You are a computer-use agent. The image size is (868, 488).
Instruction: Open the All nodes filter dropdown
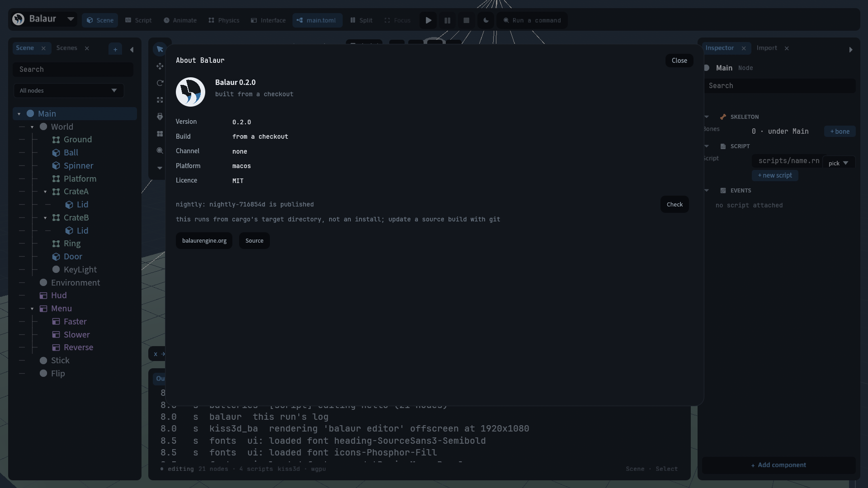[x=69, y=90]
